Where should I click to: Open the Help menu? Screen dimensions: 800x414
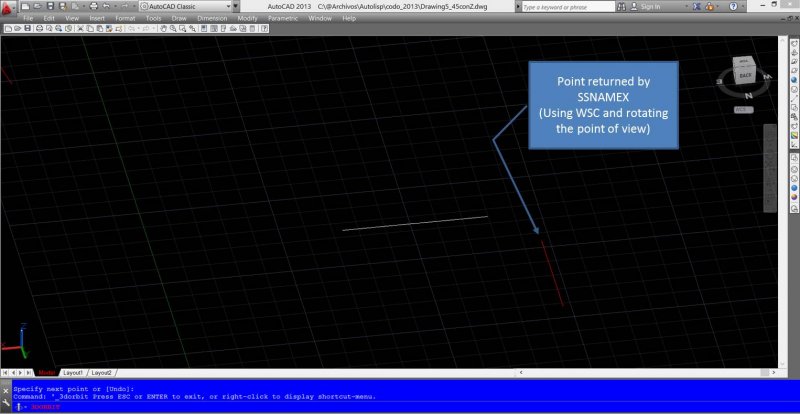click(349, 18)
